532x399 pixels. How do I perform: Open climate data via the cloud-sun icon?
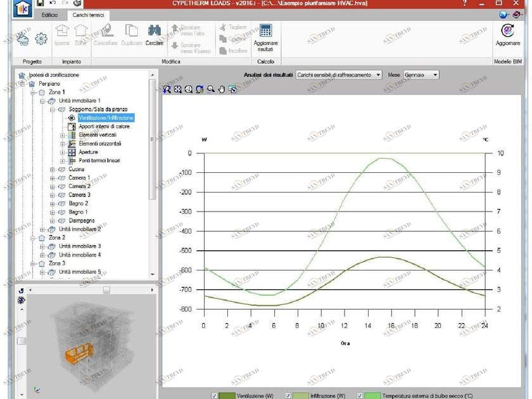23,39
